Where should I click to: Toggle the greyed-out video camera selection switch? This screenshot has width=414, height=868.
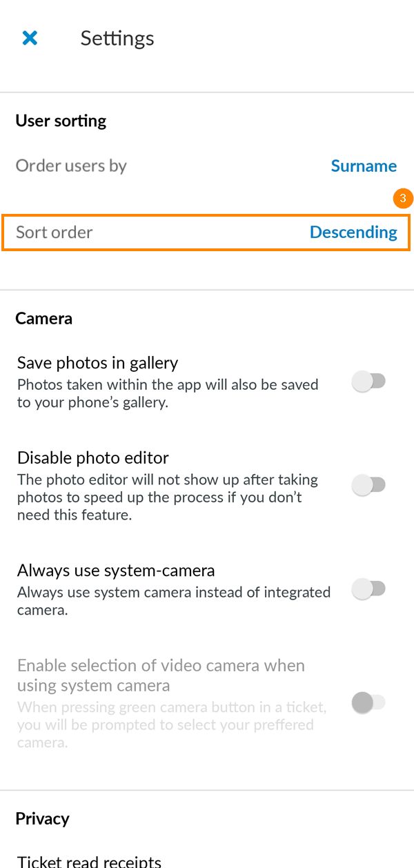tap(369, 703)
